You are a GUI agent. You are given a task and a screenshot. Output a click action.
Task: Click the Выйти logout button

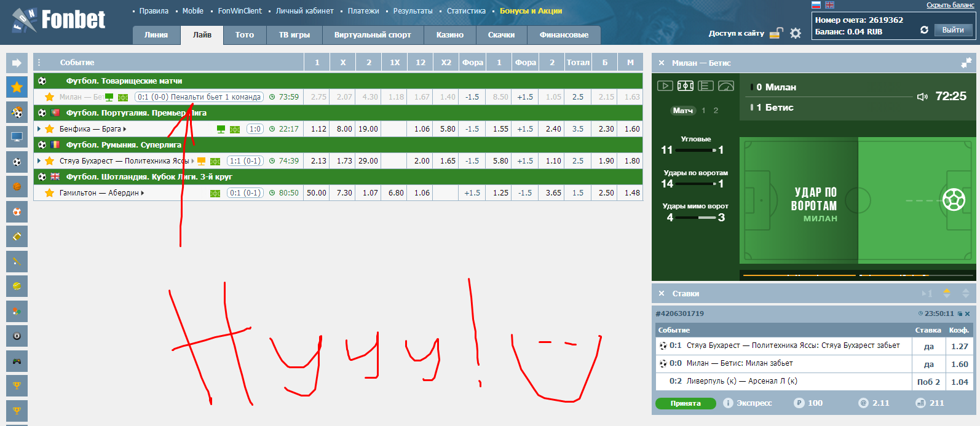tap(953, 30)
